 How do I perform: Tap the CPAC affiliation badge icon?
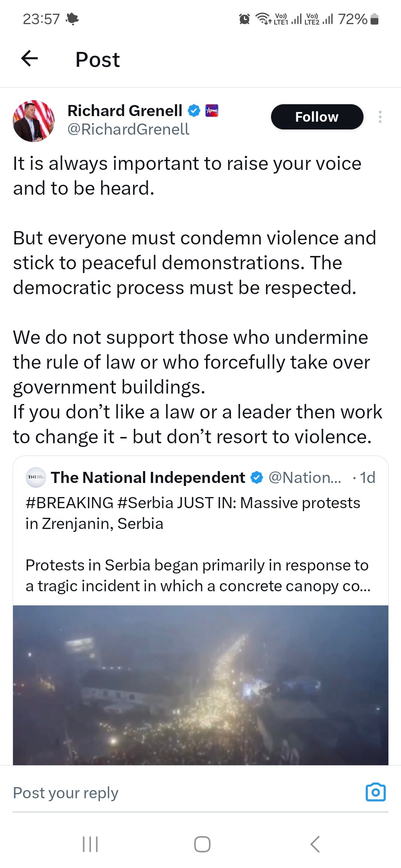212,111
